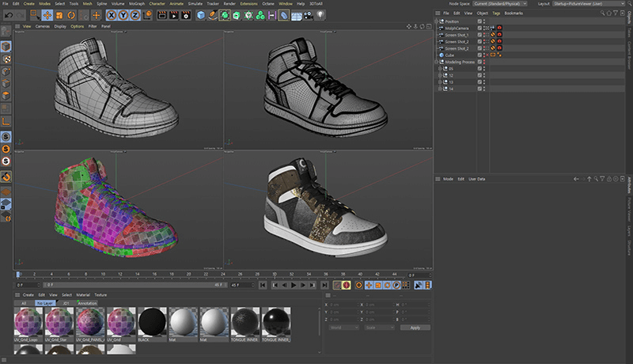Click first S snapping icon
This screenshot has height=364, width=633.
(6, 137)
